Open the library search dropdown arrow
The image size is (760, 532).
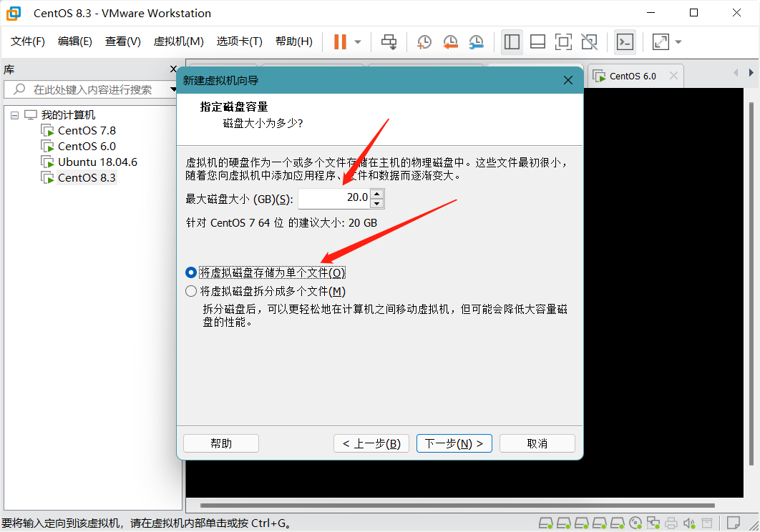click(173, 89)
